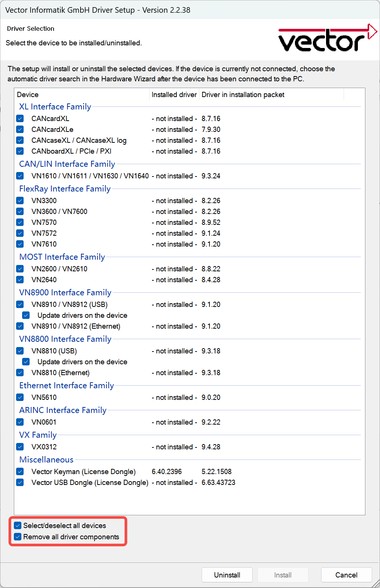Screen dimensions: 380x588
Task: Toggle the VN2600 / VN2610 checkbox
Action: pyautogui.click(x=20, y=269)
